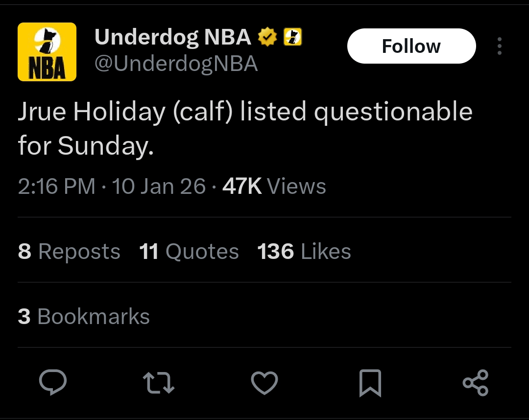Click the 3 Bookmarks count
Image resolution: width=529 pixels, height=420 pixels.
[x=83, y=316]
